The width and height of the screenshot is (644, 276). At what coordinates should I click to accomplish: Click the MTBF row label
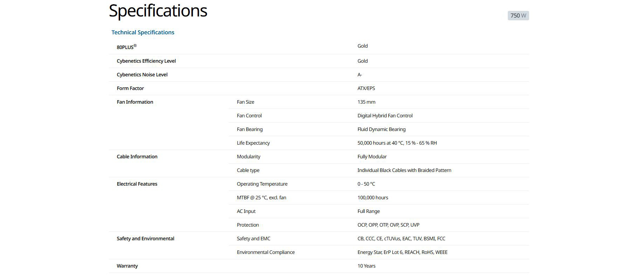261,198
